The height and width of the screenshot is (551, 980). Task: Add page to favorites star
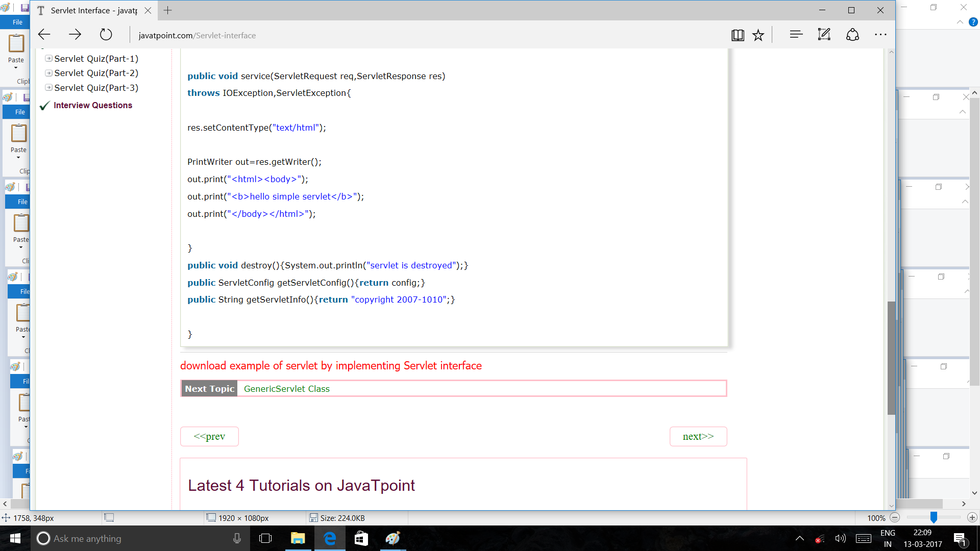(758, 35)
